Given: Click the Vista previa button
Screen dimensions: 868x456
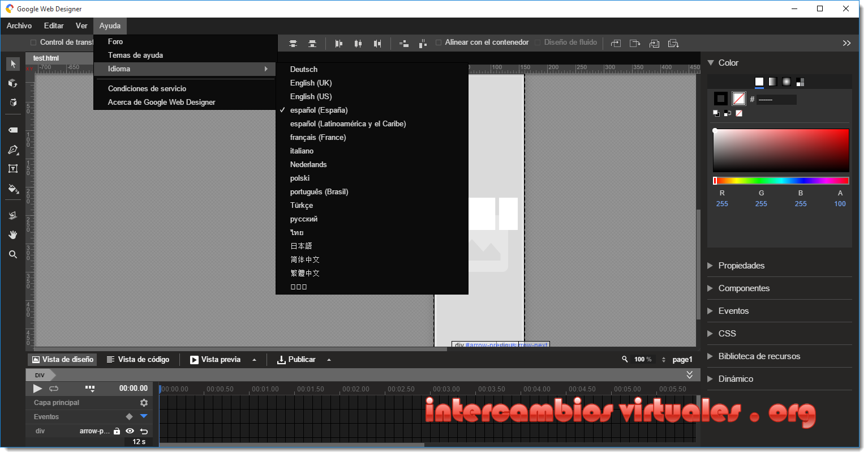Looking at the screenshot, I should click(x=215, y=360).
